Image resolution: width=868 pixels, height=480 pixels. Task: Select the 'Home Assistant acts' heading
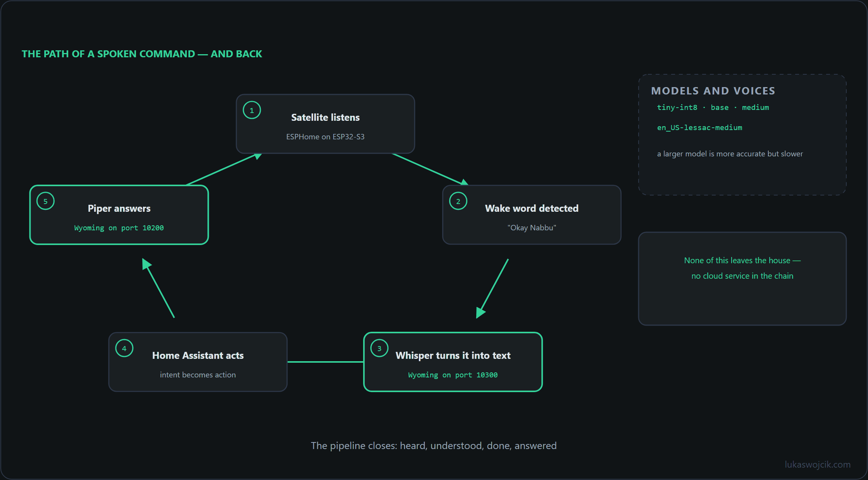(198, 355)
